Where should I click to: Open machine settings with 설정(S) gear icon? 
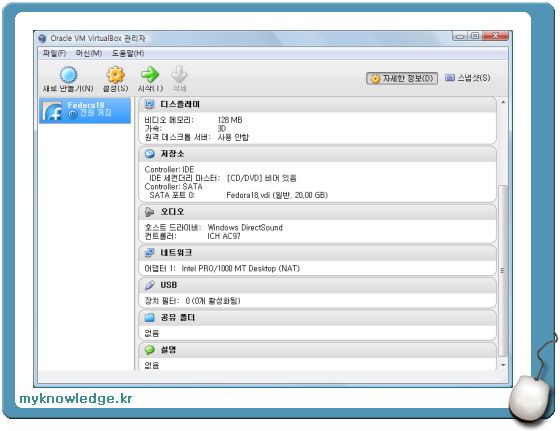point(115,75)
